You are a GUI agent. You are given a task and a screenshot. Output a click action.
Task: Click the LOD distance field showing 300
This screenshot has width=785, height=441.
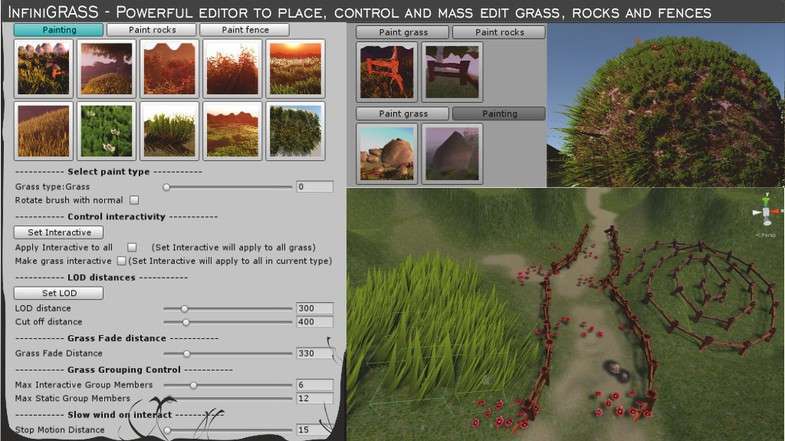tap(314, 308)
